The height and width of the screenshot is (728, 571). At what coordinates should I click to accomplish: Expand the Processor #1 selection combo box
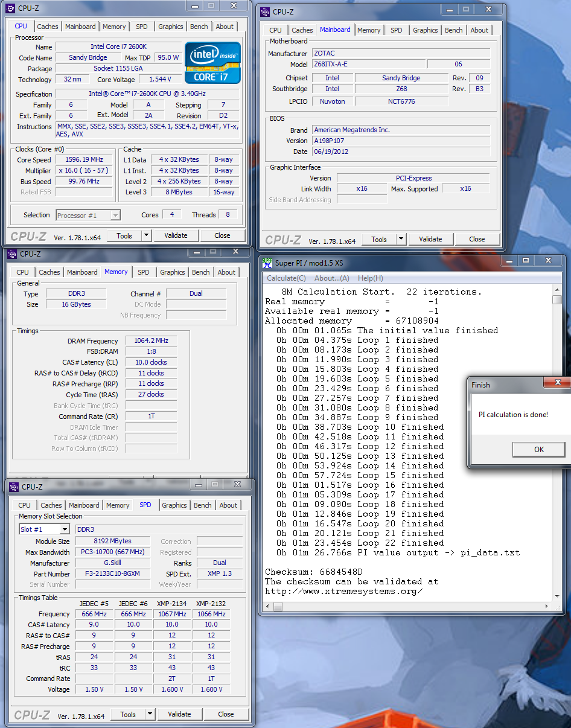coord(115,215)
